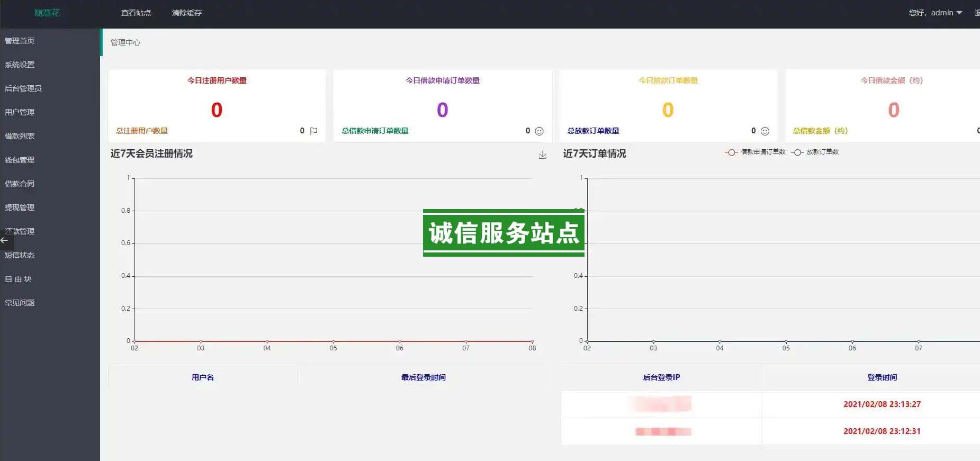Click the 最后登录时间 column header
The image size is (980, 461).
pos(423,377)
